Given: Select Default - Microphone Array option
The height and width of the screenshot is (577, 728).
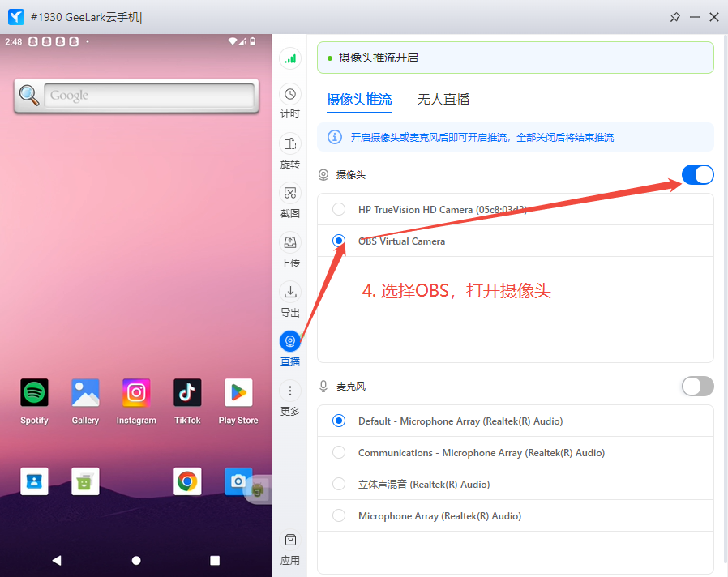Looking at the screenshot, I should (515, 421).
